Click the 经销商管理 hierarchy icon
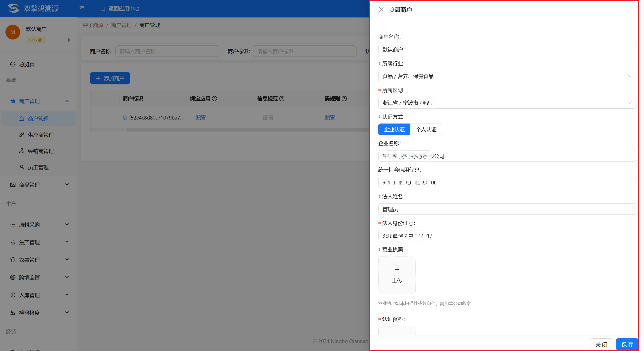This screenshot has width=644, height=351. point(22,151)
